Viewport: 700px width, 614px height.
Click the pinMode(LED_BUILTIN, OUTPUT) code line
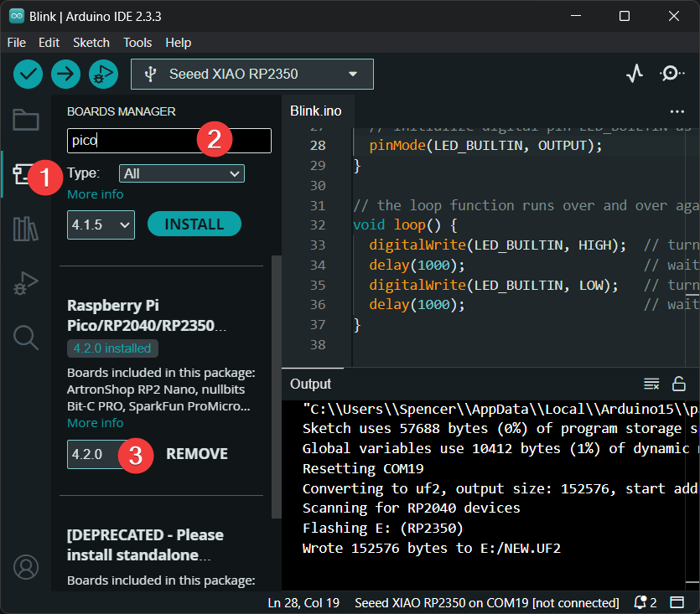pyautogui.click(x=485, y=146)
